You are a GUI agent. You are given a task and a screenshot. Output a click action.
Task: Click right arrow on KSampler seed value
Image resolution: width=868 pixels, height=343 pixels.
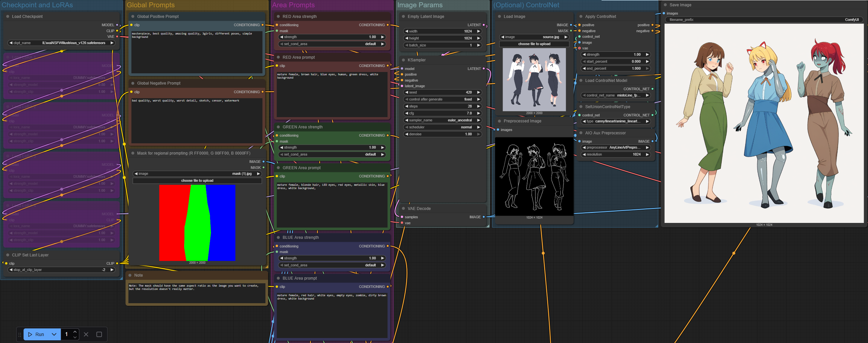pos(478,92)
